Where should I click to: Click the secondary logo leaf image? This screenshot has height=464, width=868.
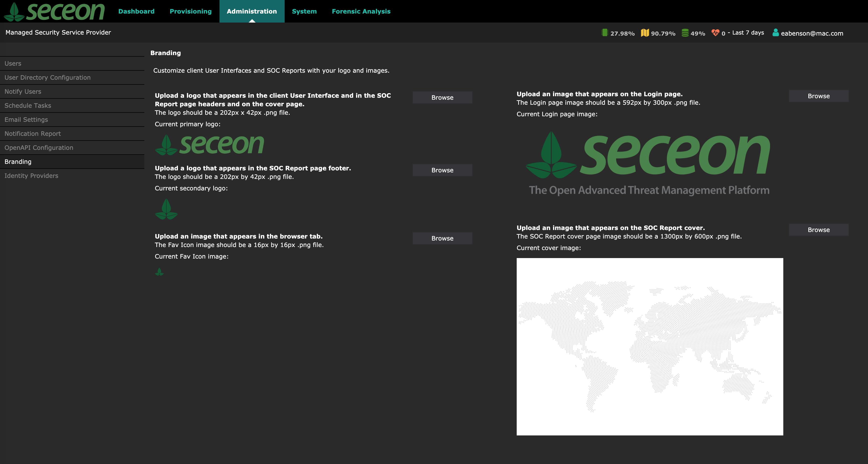click(166, 209)
